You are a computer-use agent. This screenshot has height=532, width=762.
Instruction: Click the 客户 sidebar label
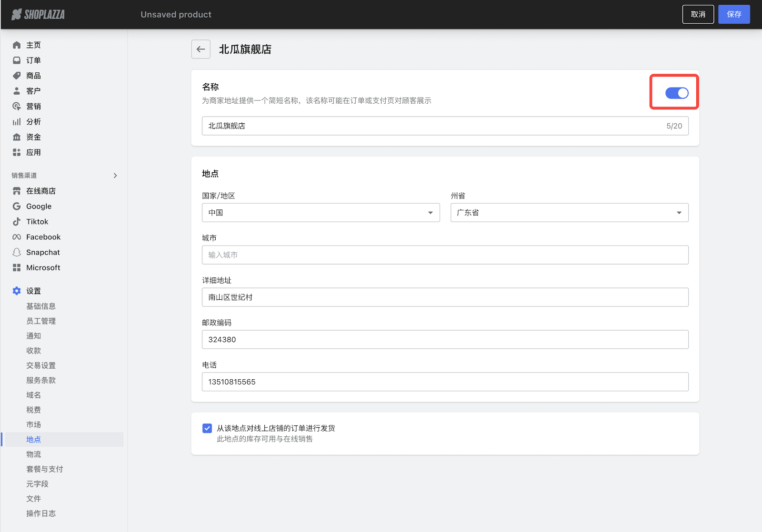coord(33,91)
